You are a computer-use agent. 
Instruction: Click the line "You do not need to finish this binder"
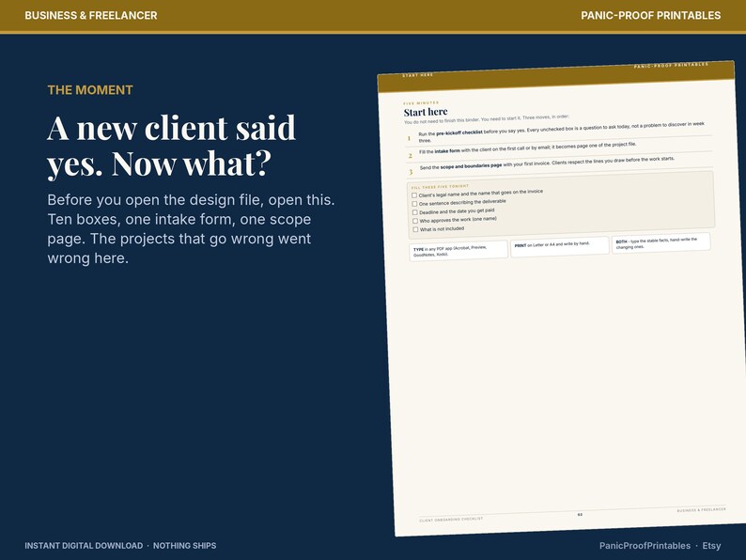tap(487, 119)
